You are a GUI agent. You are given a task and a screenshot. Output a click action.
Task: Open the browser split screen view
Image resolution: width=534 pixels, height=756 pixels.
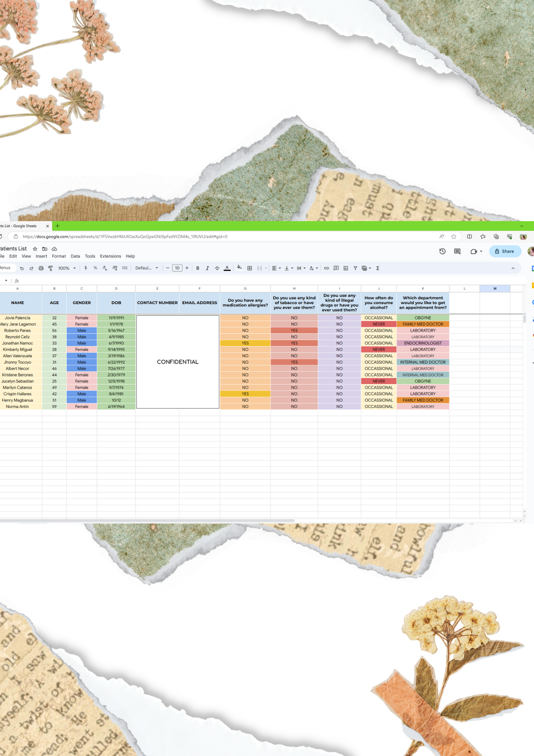[469, 237]
